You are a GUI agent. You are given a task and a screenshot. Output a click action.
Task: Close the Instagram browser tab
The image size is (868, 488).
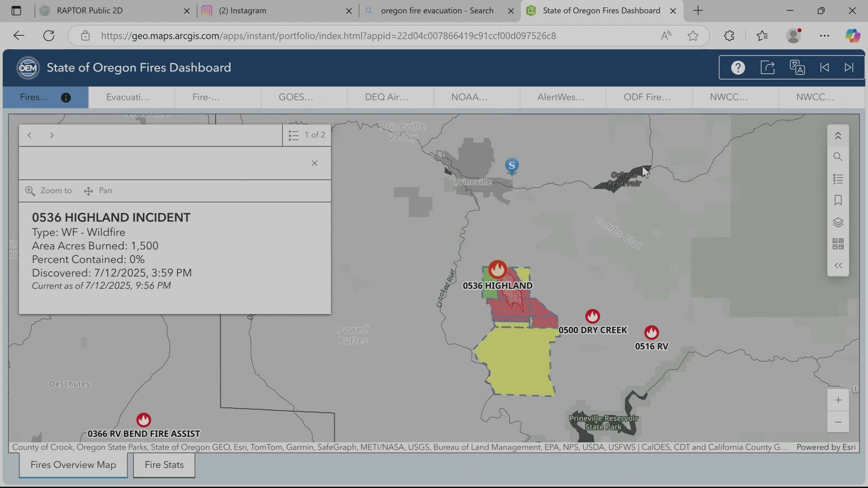(349, 11)
